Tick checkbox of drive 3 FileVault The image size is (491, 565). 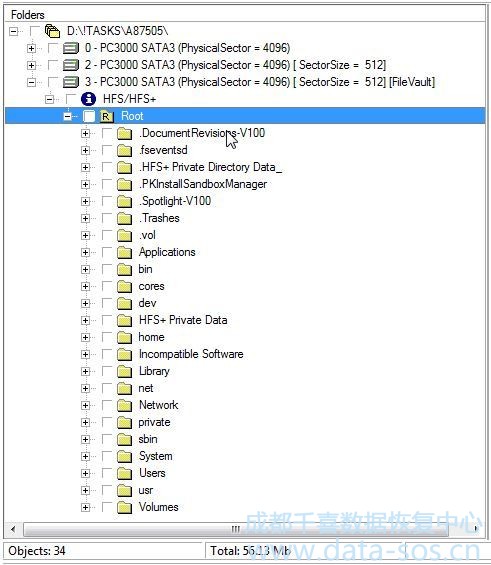[x=53, y=82]
